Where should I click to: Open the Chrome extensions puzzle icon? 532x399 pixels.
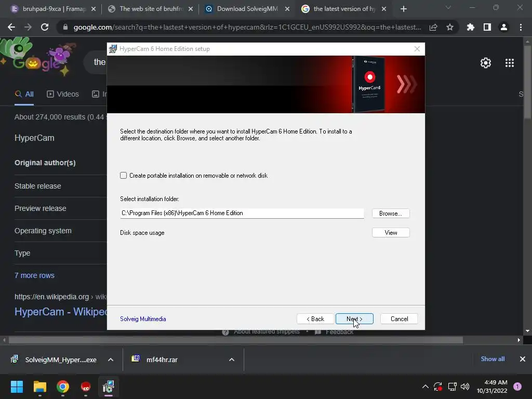471,27
